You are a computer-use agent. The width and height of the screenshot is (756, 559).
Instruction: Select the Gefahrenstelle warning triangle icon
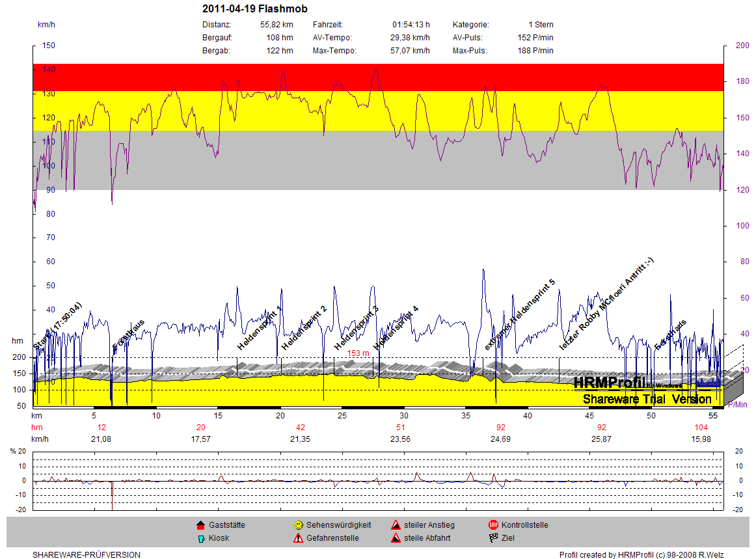click(298, 538)
